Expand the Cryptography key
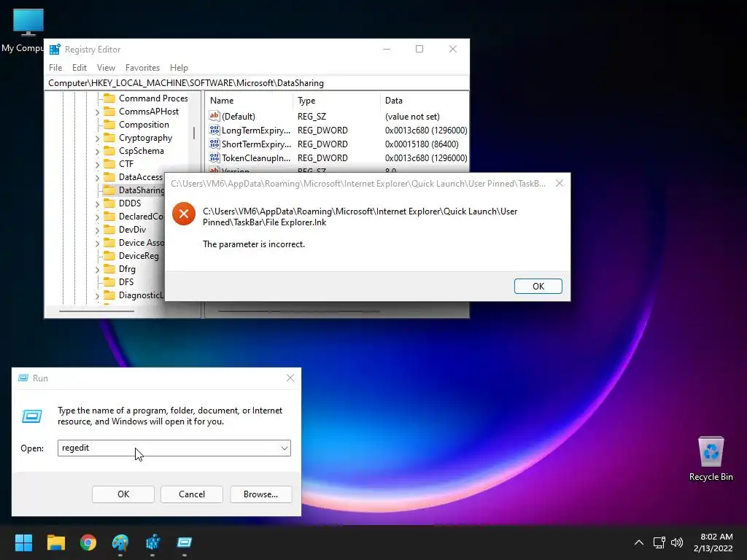Image resolution: width=747 pixels, height=560 pixels. (97, 138)
